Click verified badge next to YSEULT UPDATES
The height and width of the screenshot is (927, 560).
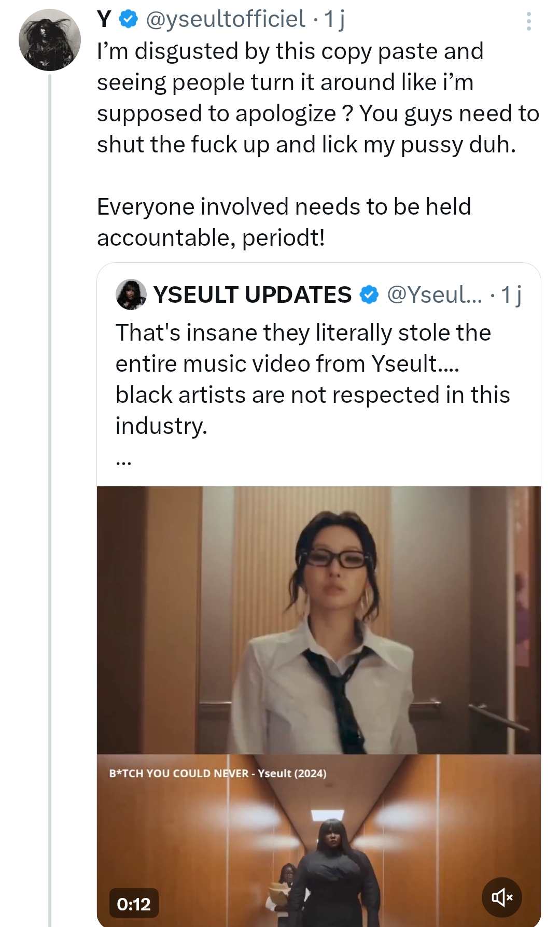[x=369, y=294]
